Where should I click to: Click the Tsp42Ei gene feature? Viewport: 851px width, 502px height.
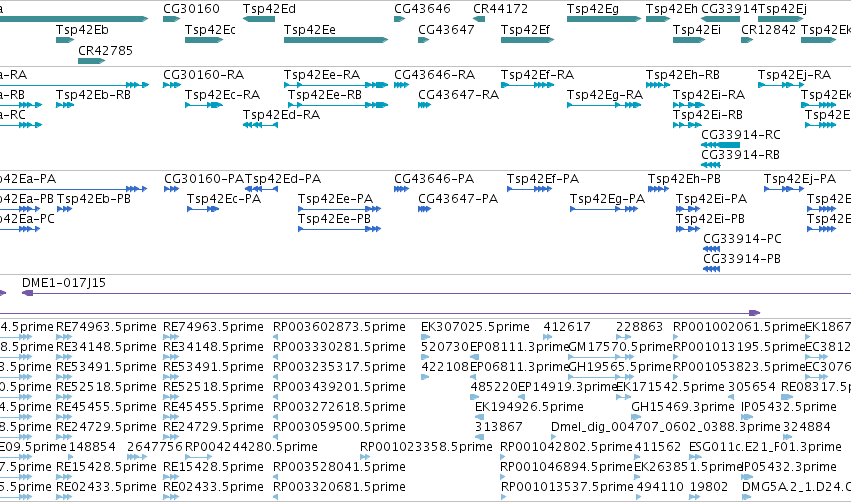pos(689,40)
